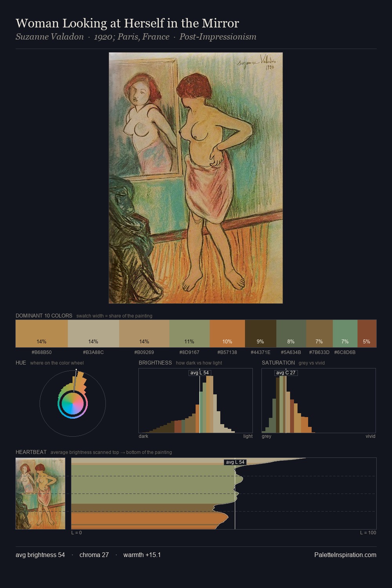Click the 'avg C 27' marker in Saturation histogram
Screen dimensions: 392x588
286,372
